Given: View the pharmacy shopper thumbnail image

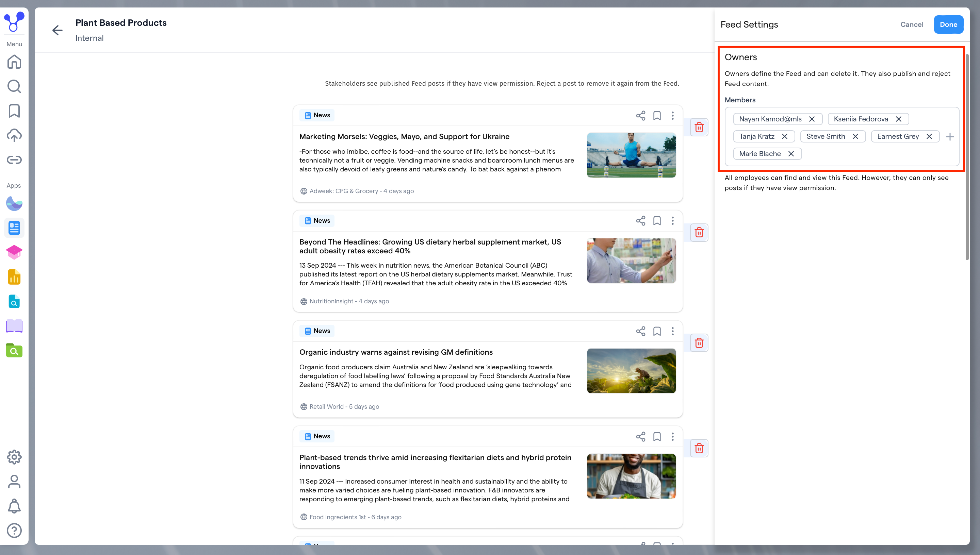Looking at the screenshot, I should [x=632, y=261].
